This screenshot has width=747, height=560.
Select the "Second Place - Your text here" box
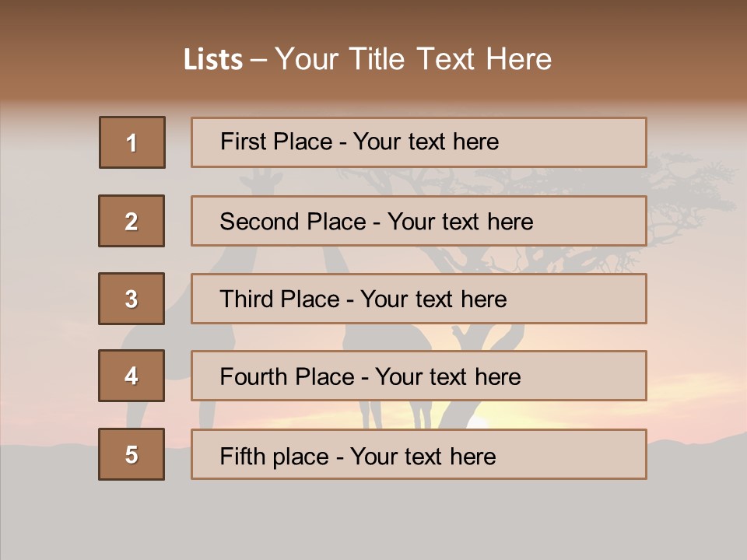pos(419,221)
